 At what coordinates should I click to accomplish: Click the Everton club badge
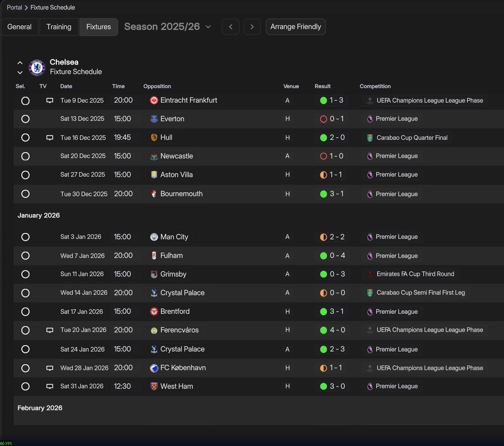click(x=154, y=119)
